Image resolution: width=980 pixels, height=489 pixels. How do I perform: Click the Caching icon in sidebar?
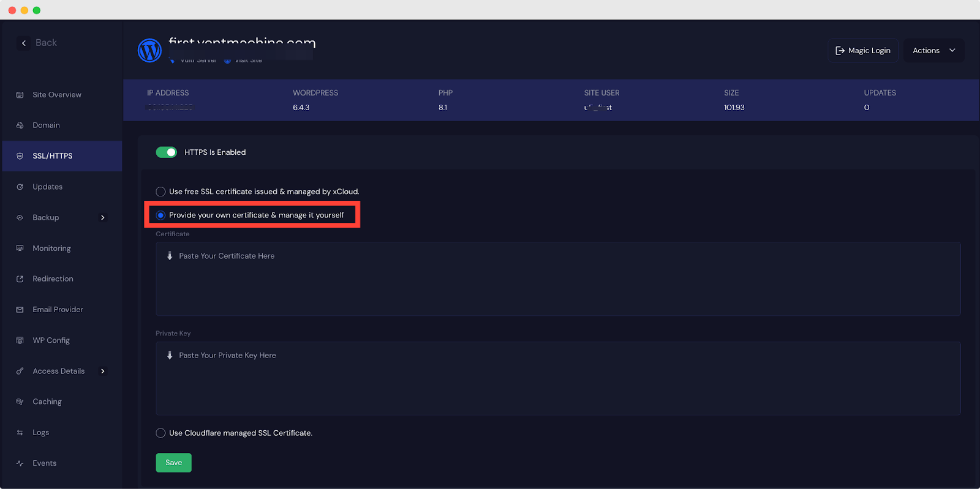tap(20, 402)
